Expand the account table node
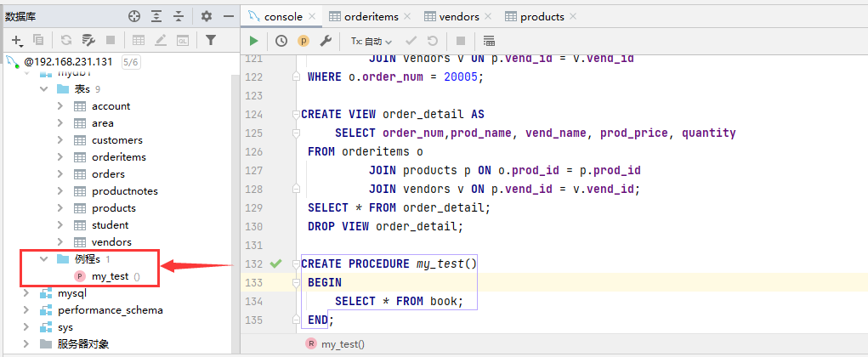The height and width of the screenshot is (357, 868). [60, 106]
